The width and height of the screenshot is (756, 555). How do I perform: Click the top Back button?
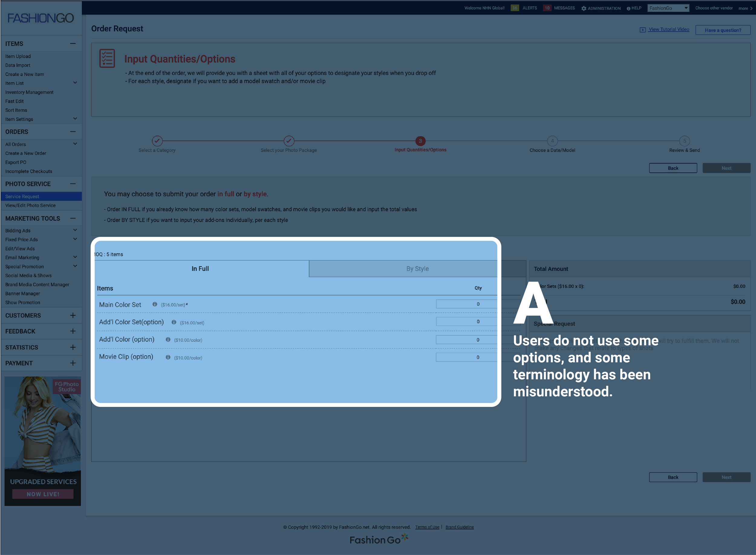click(x=673, y=168)
